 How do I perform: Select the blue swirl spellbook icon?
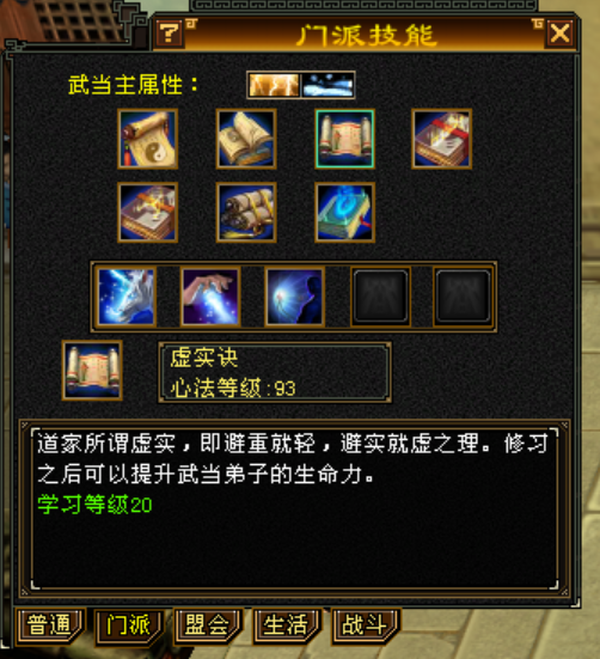pyautogui.click(x=345, y=213)
